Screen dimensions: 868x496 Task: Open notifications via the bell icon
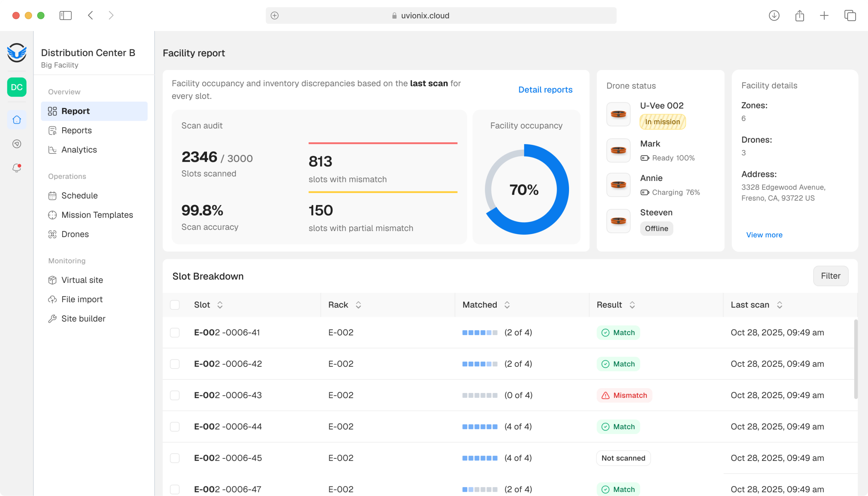point(17,168)
